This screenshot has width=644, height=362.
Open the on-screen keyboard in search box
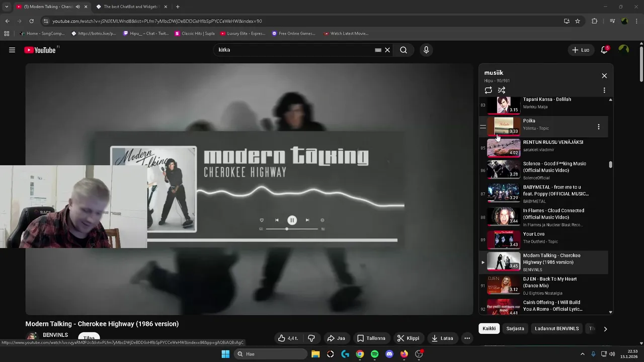[x=378, y=50]
